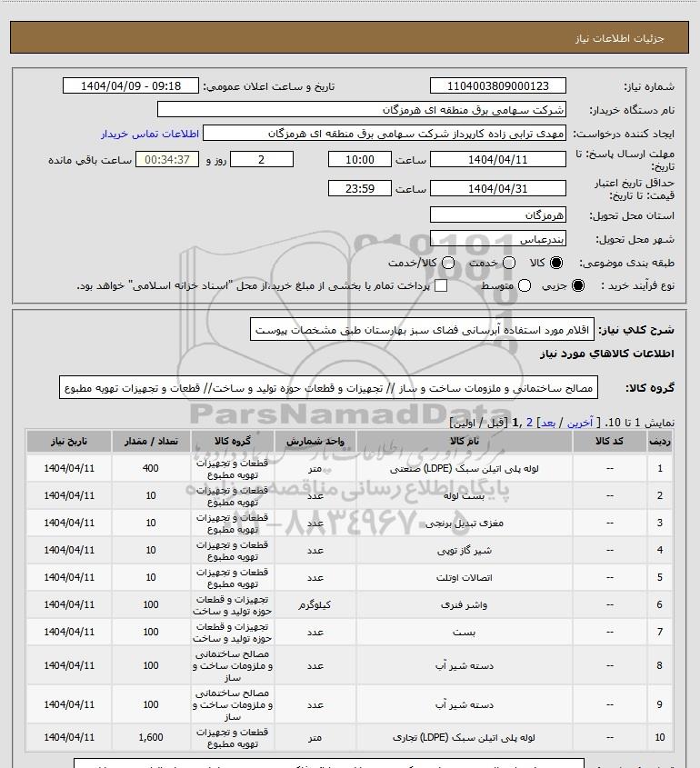700x768 pixels.
Task: Click the جزئیات اطلاعات نیاز page header
Action: point(620,38)
